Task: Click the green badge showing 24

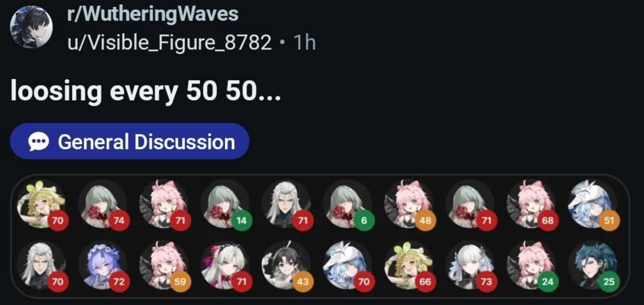Action: (x=548, y=282)
